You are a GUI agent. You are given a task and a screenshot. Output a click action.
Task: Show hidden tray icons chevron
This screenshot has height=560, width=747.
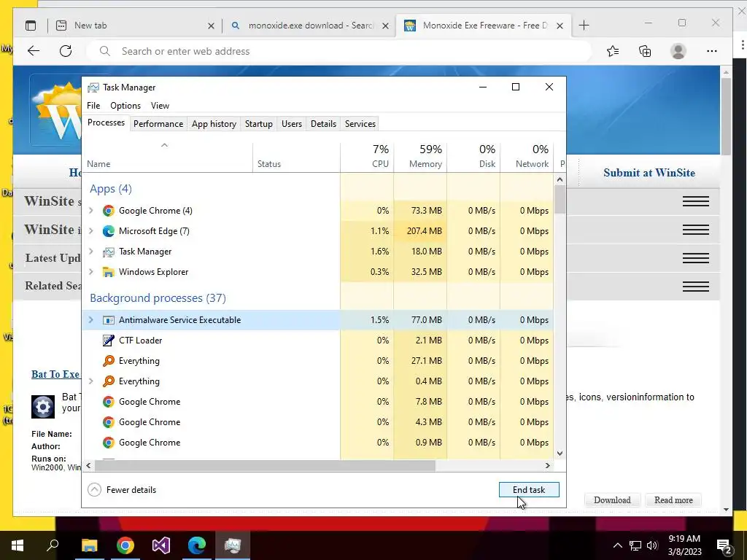(617, 545)
